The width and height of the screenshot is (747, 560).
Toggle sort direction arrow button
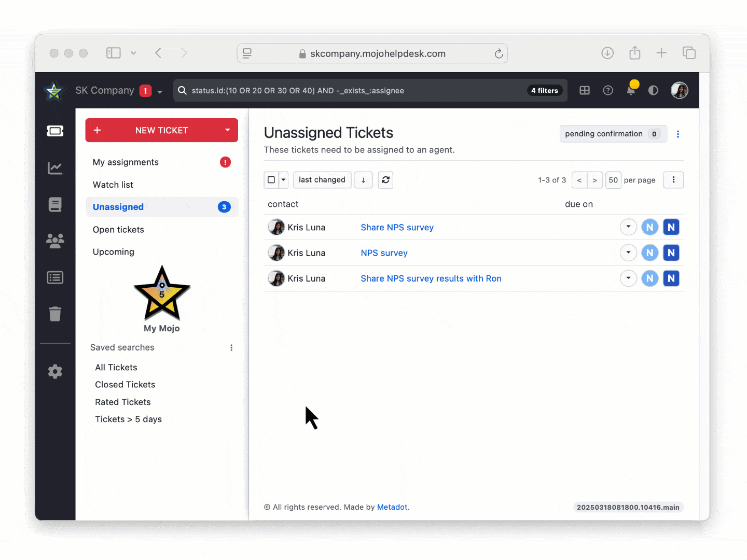(363, 180)
